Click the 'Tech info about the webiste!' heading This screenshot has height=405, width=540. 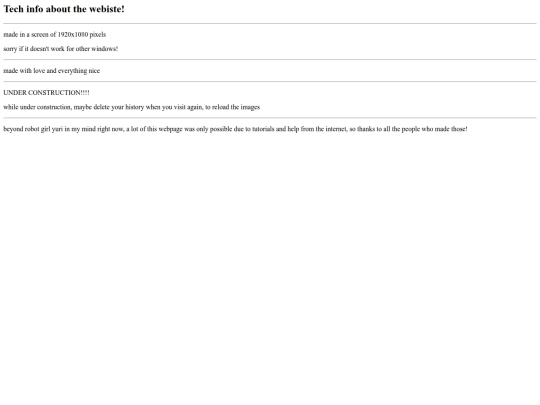click(64, 9)
